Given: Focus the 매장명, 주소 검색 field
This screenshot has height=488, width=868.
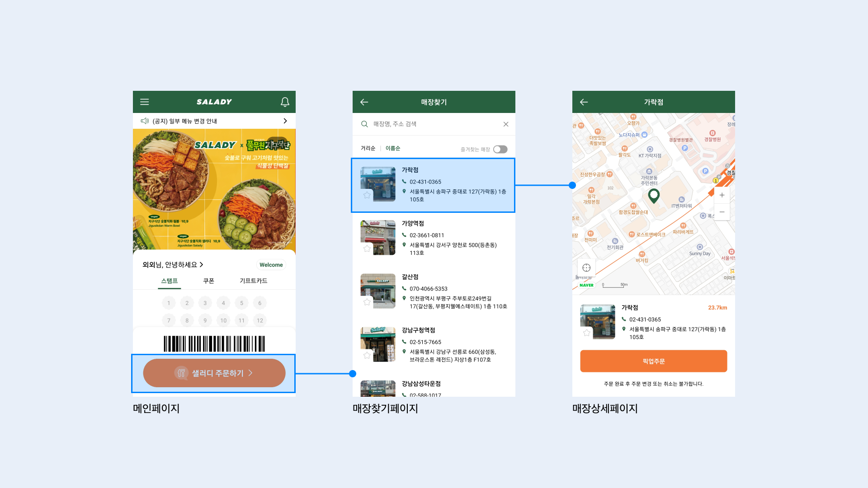Looking at the screenshot, I should [434, 124].
